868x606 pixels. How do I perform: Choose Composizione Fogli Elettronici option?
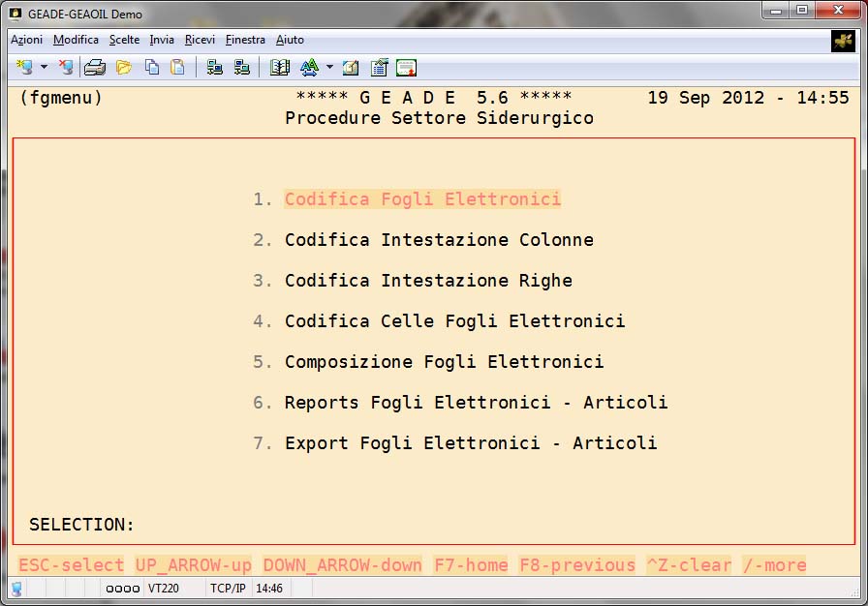444,362
